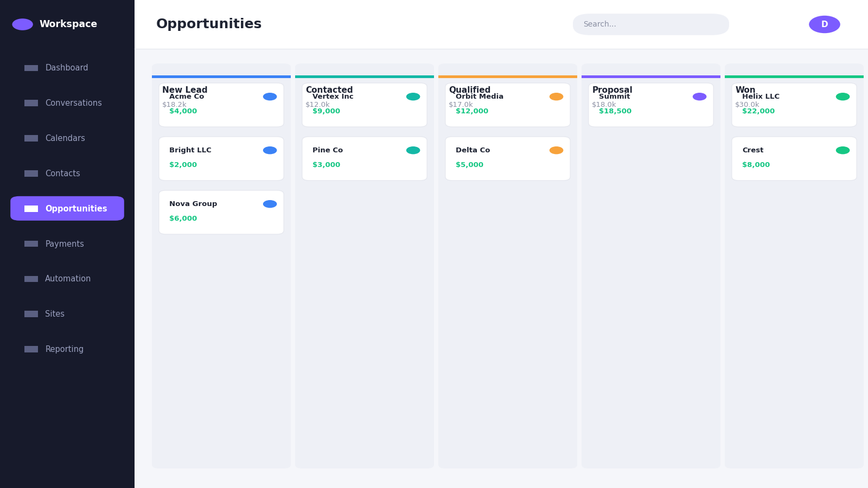Click the Dashboard sidebar icon
Image resolution: width=868 pixels, height=488 pixels.
click(31, 68)
